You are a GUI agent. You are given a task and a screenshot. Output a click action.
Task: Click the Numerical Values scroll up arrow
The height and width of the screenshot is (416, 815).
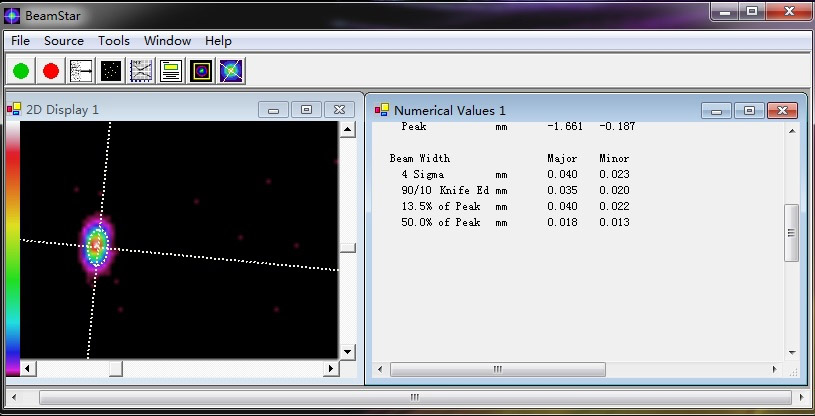pos(792,131)
